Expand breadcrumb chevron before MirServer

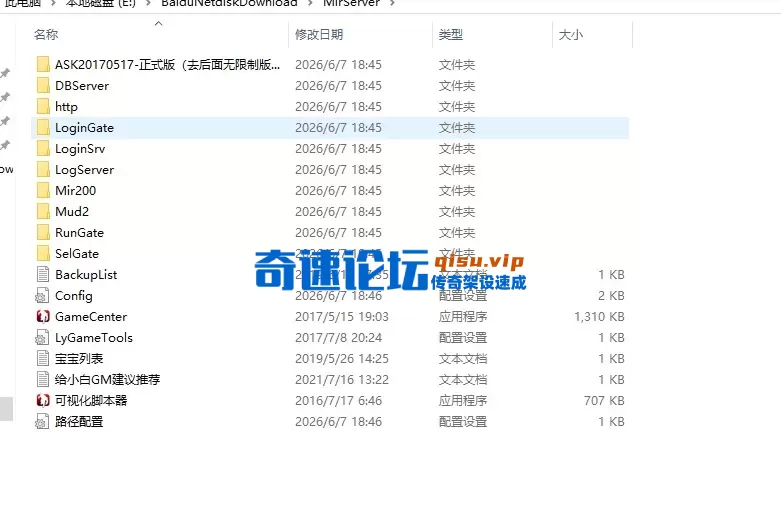point(310,3)
